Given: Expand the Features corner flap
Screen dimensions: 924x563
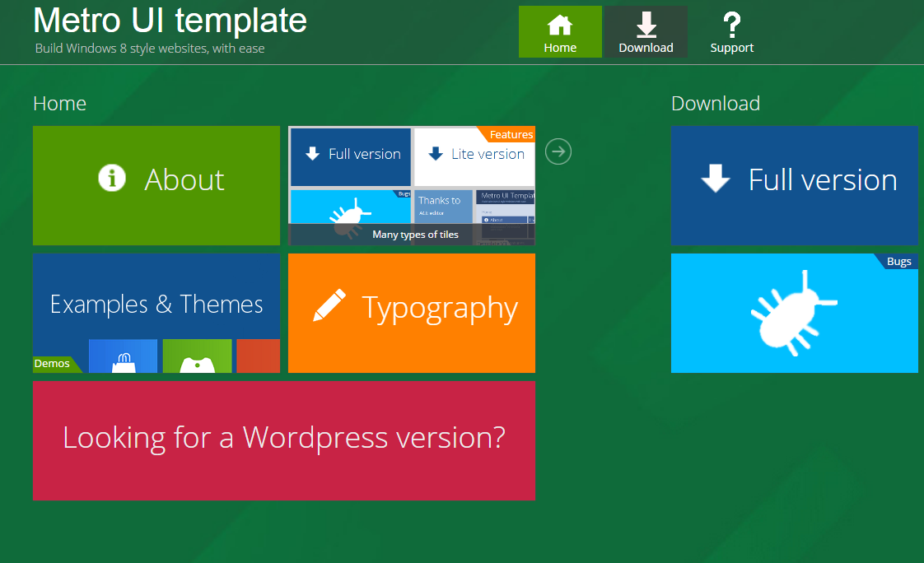Looking at the screenshot, I should (511, 134).
